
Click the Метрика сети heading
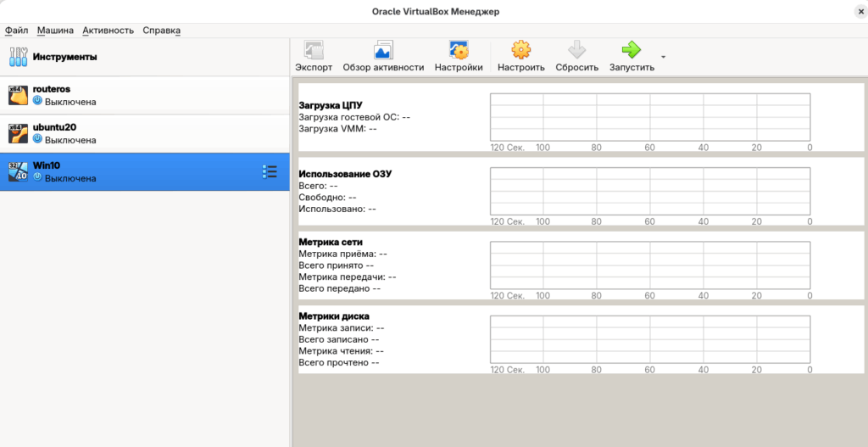331,242
